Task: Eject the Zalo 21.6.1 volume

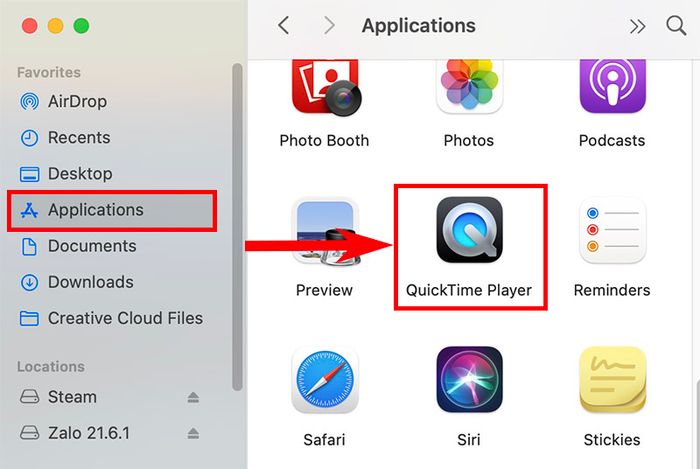Action: point(193,433)
